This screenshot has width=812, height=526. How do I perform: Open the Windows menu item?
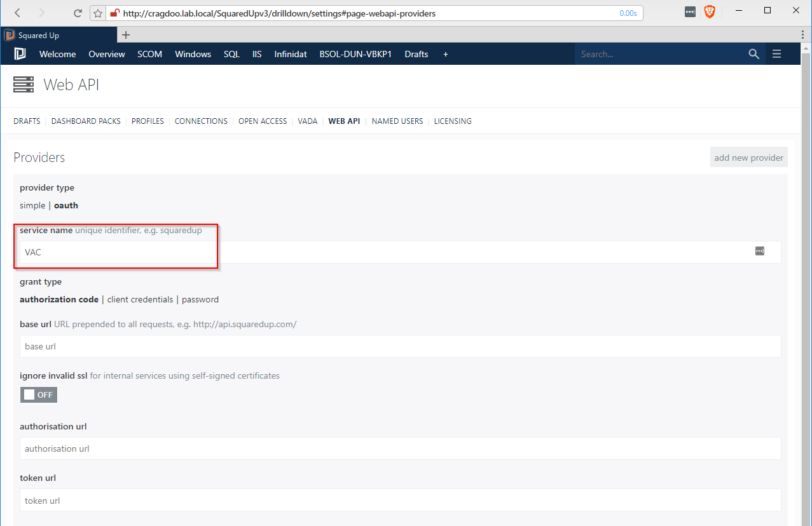pos(193,54)
